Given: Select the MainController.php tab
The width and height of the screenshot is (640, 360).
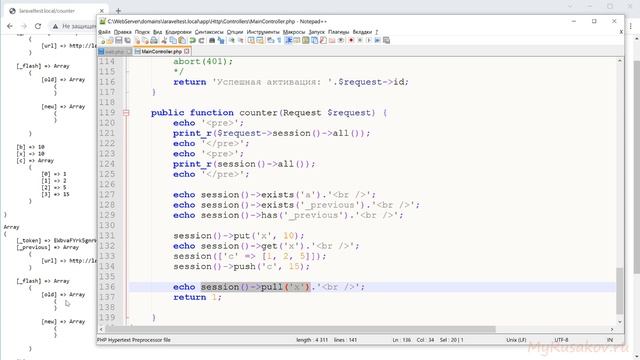Looking at the screenshot, I should click(x=161, y=51).
